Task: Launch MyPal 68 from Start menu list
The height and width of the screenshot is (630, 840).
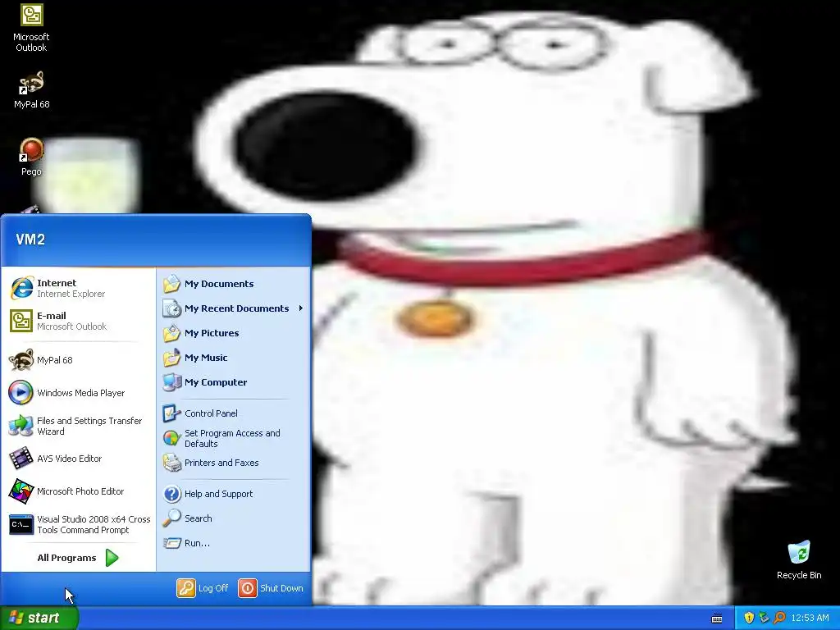Action: (78, 360)
